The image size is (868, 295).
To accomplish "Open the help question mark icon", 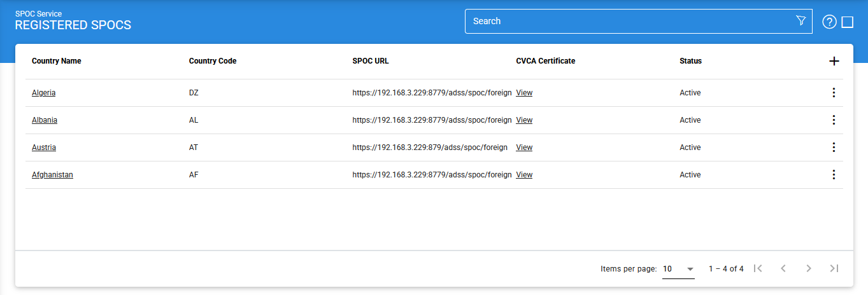I will click(829, 22).
